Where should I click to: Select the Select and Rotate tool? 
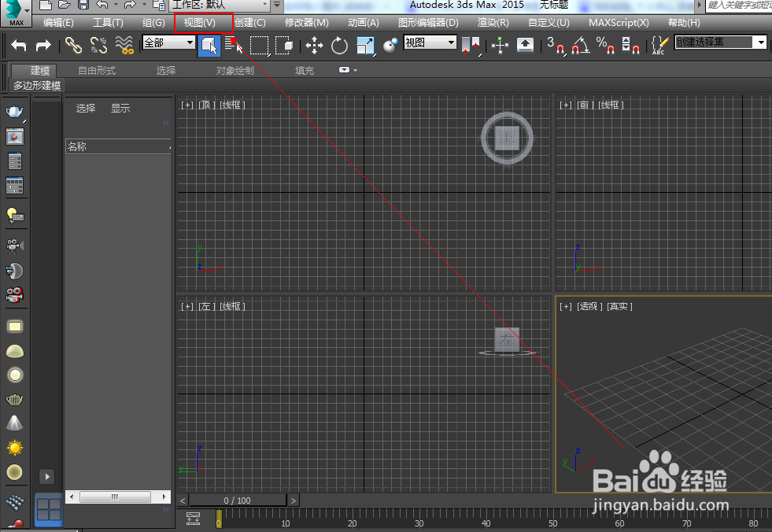(339, 46)
